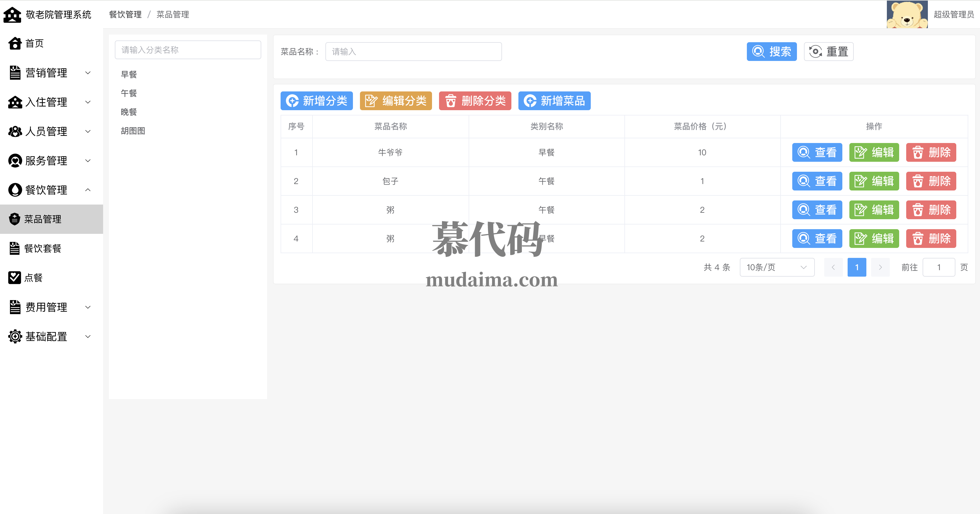Viewport: 980px width, 514px height.
Task: Click the 菜品管理 shield icon in sidebar
Action: [14, 219]
